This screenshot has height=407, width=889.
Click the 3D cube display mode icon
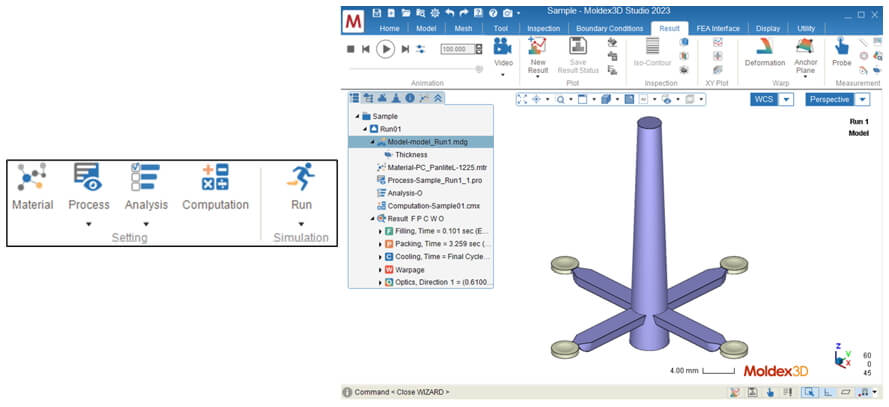point(606,99)
